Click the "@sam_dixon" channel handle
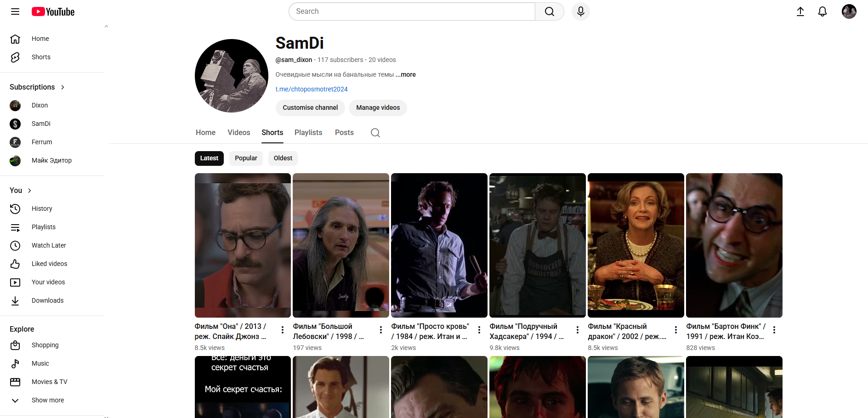 click(294, 60)
